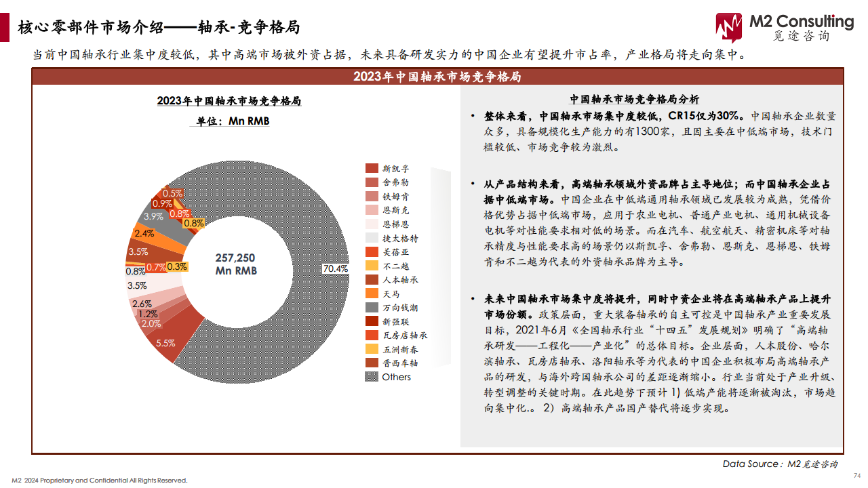Click the 257,250 Mn RMB center total

pyautogui.click(x=236, y=264)
